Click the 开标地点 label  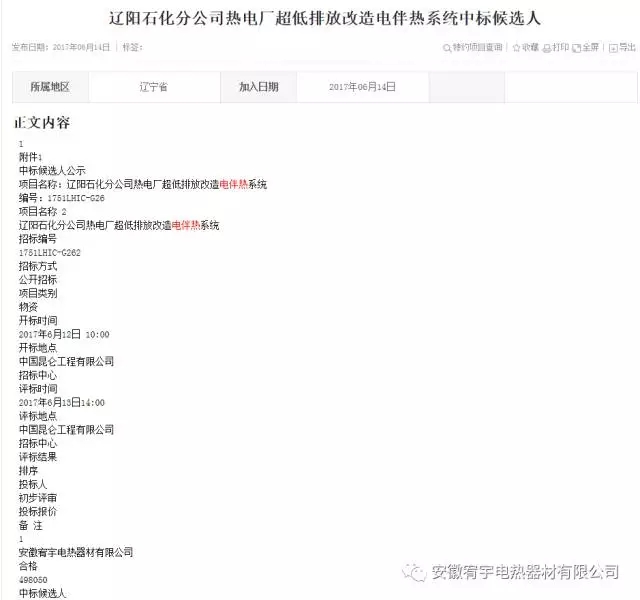[38, 348]
